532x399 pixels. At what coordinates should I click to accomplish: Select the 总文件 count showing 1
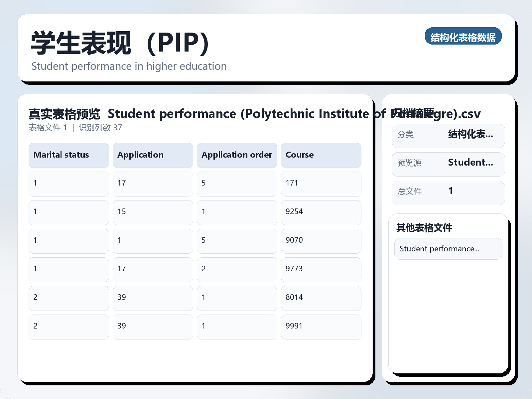tap(451, 191)
